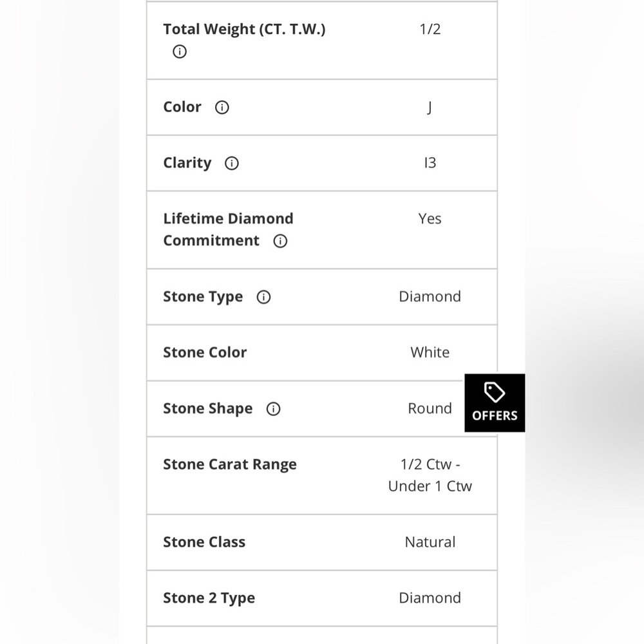Show Clarity information via info icon
Image resolution: width=644 pixels, height=644 pixels.
click(231, 164)
